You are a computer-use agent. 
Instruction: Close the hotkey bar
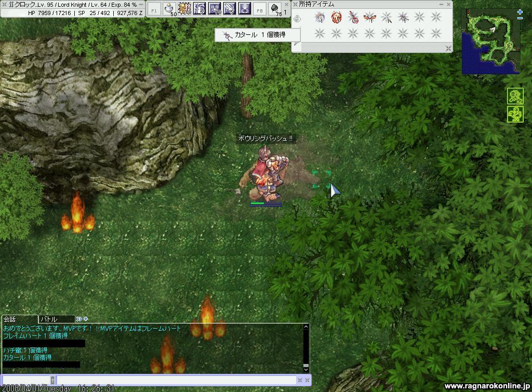286,4
